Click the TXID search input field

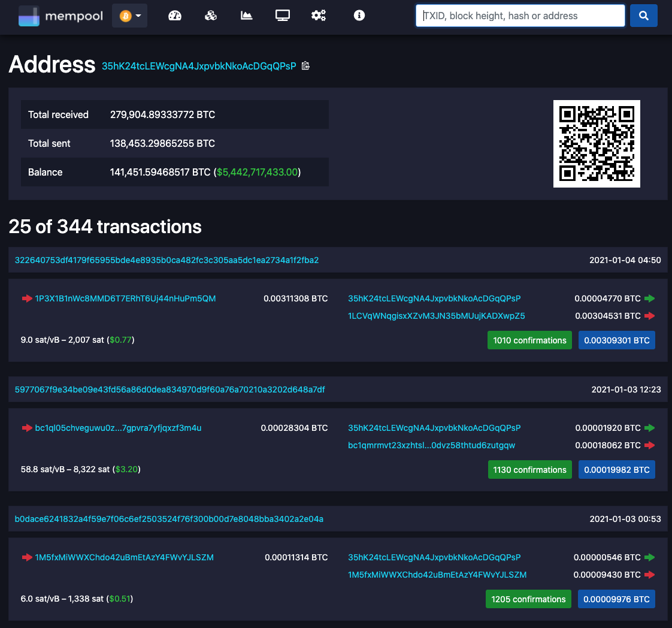(519, 16)
